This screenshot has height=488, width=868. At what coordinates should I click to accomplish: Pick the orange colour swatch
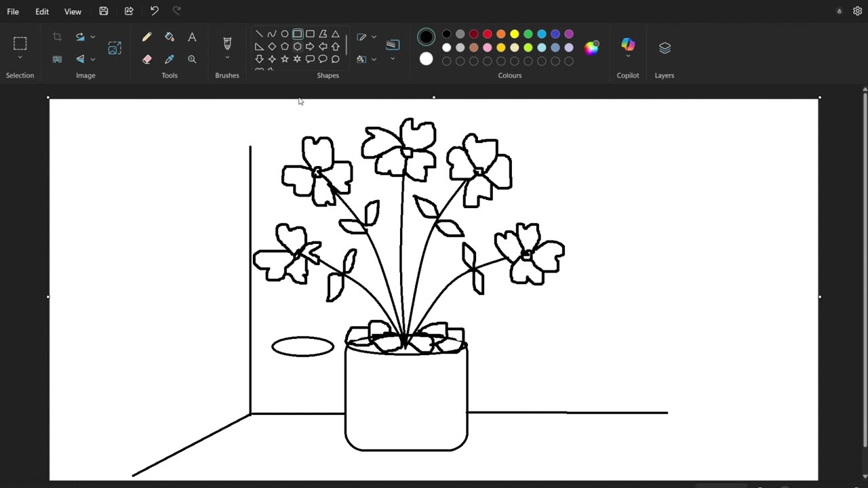coord(501,34)
